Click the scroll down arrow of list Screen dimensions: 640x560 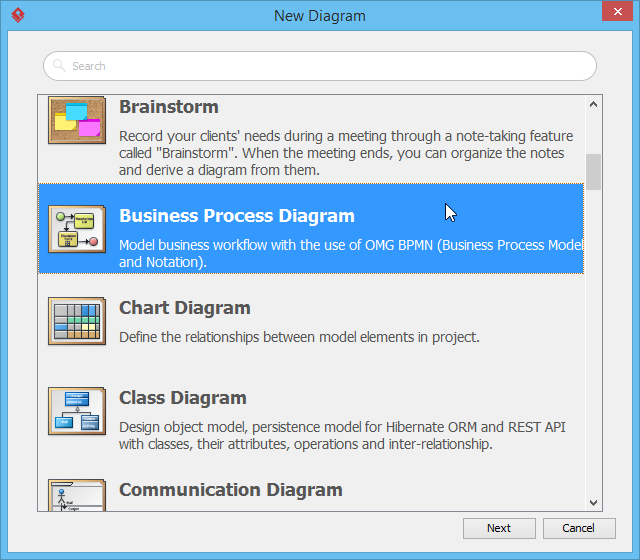(593, 502)
